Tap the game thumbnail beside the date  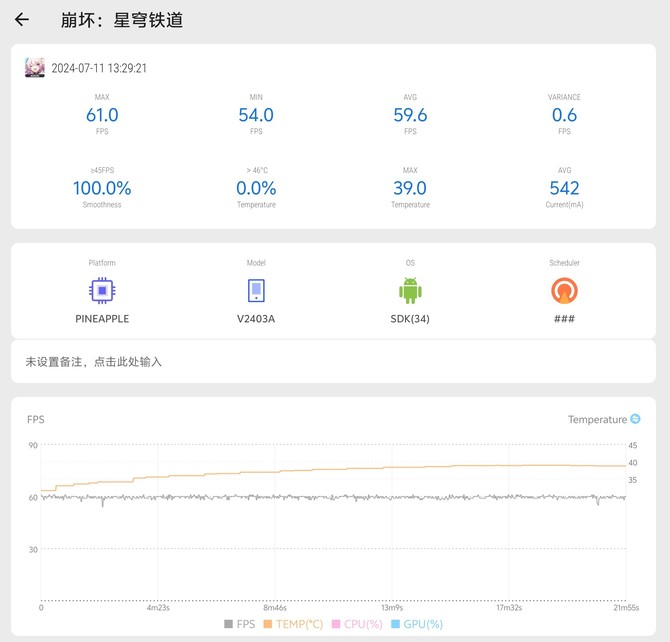click(35, 68)
